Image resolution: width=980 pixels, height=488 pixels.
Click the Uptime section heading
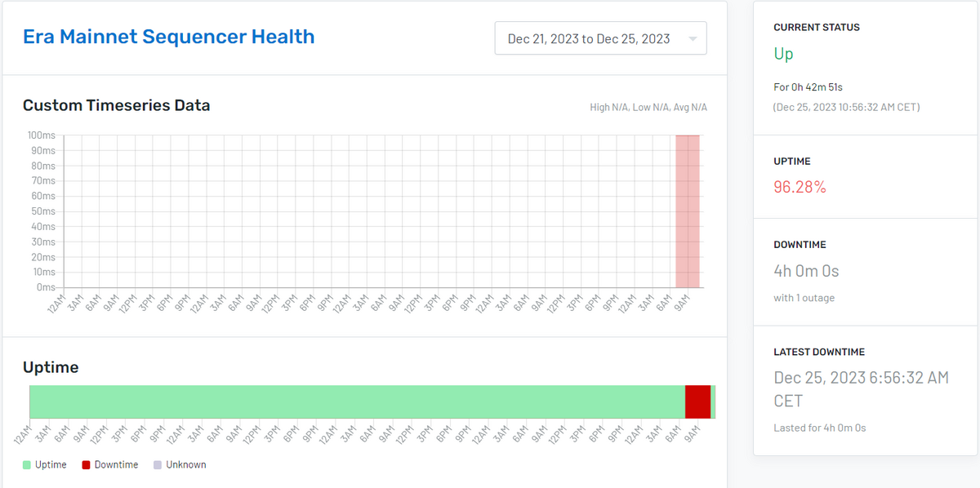(51, 367)
